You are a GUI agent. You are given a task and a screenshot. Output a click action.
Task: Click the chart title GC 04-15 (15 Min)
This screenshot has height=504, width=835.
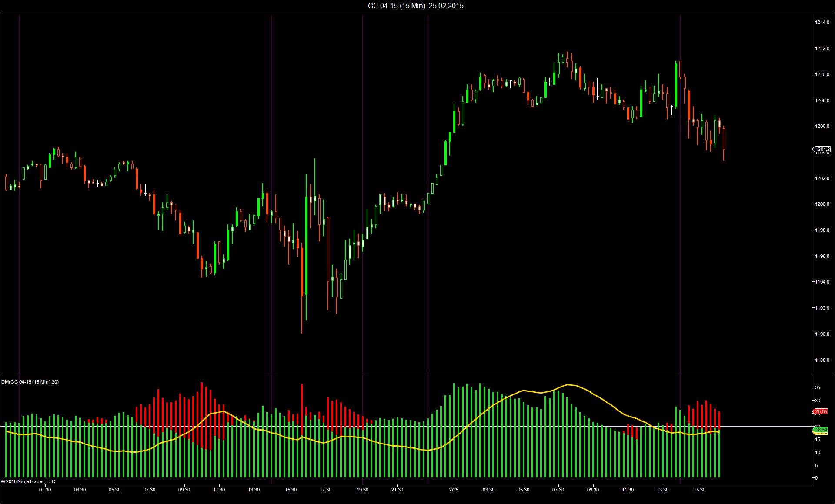click(397, 6)
